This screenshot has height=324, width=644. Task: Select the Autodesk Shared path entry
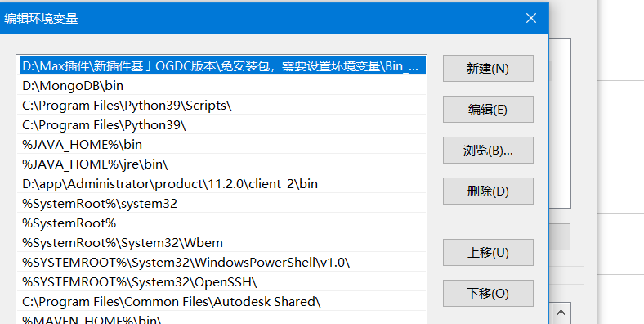[221, 302]
